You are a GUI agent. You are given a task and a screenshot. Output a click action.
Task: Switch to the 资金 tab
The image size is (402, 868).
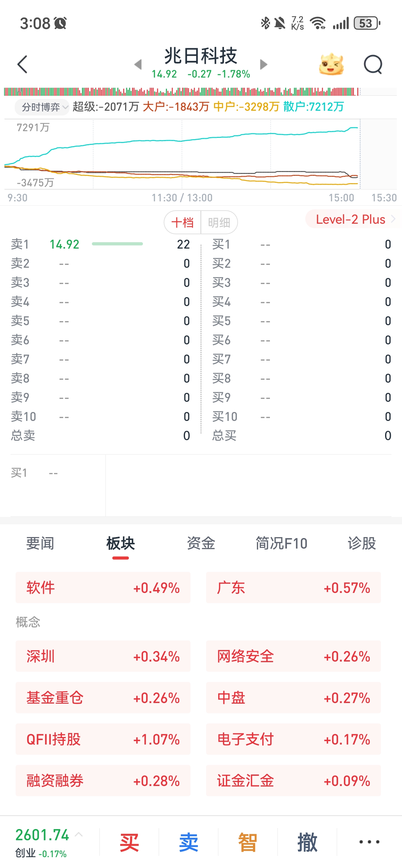coord(201,543)
